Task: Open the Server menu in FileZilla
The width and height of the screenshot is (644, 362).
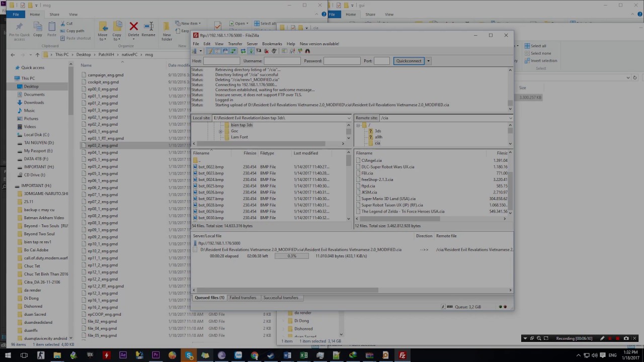Action: pos(252,44)
